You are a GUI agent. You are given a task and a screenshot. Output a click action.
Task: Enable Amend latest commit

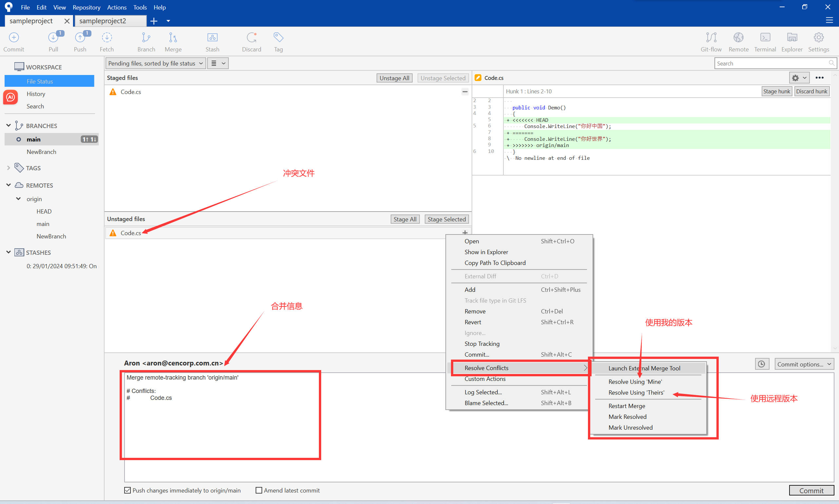point(259,490)
